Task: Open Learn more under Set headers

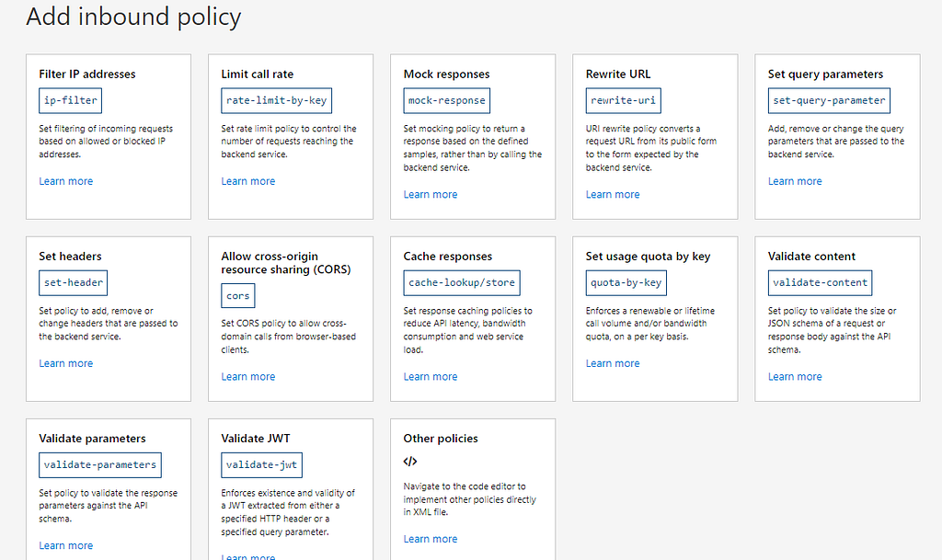Action: (66, 364)
